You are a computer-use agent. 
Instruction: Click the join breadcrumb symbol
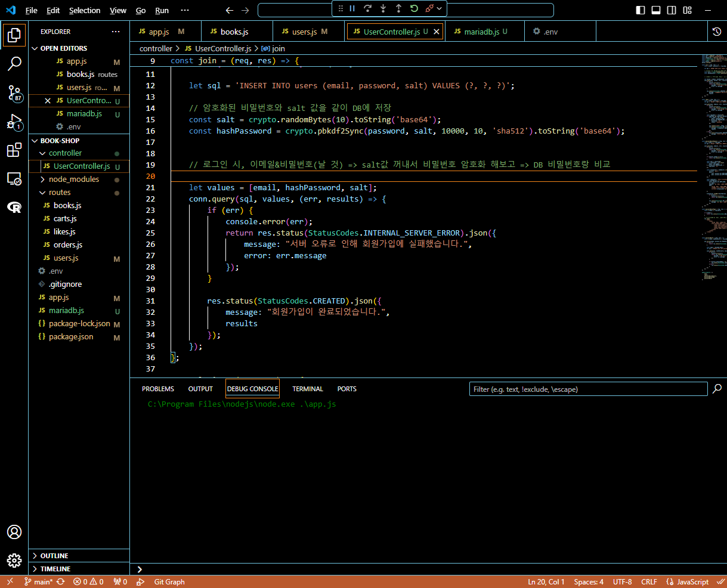pos(273,49)
